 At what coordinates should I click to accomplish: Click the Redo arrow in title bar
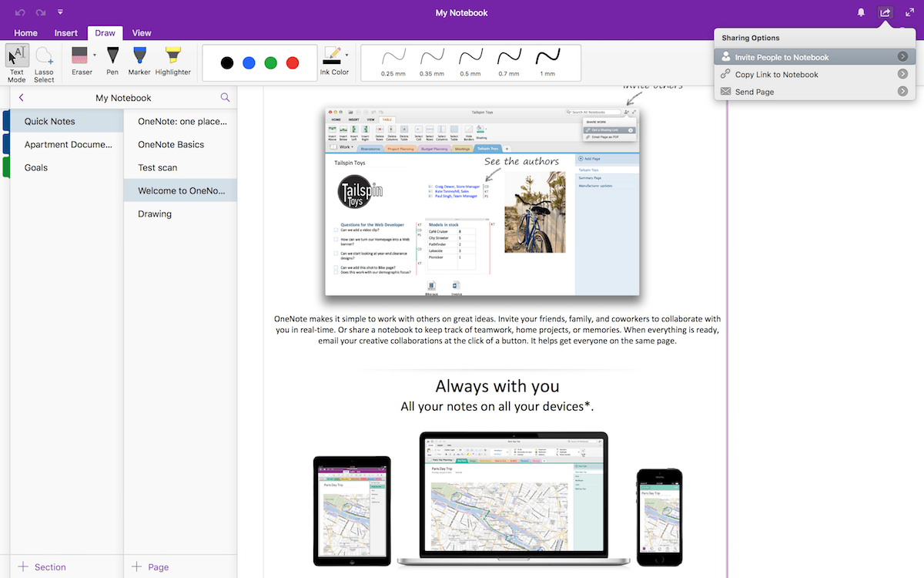(40, 12)
